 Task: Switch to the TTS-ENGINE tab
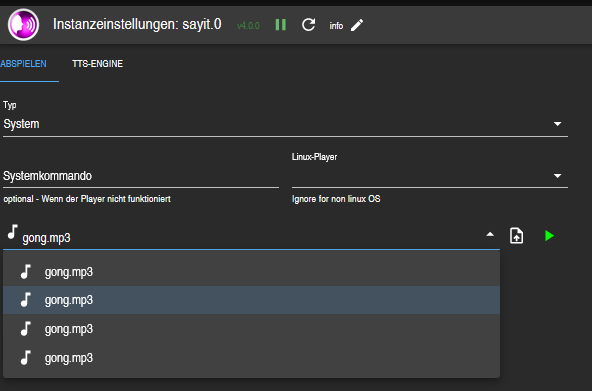[x=97, y=64]
